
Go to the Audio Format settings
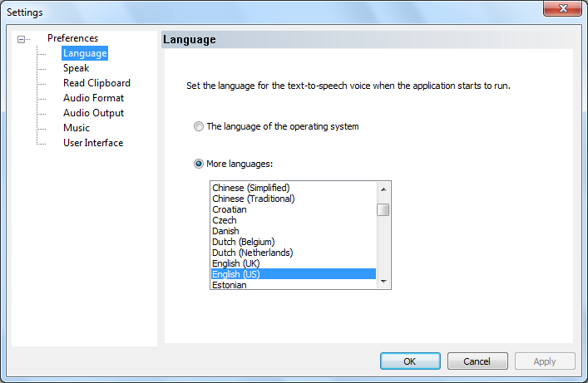click(93, 98)
